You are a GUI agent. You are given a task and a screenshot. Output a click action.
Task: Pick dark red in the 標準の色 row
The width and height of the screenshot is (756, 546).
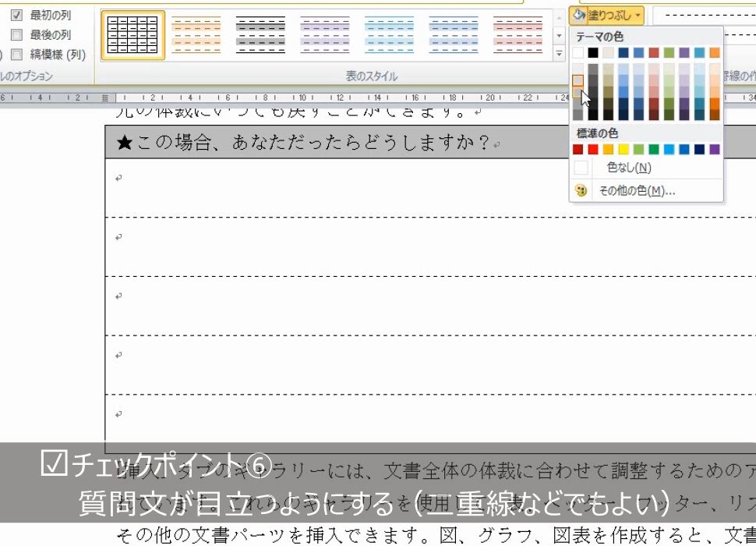click(x=578, y=150)
